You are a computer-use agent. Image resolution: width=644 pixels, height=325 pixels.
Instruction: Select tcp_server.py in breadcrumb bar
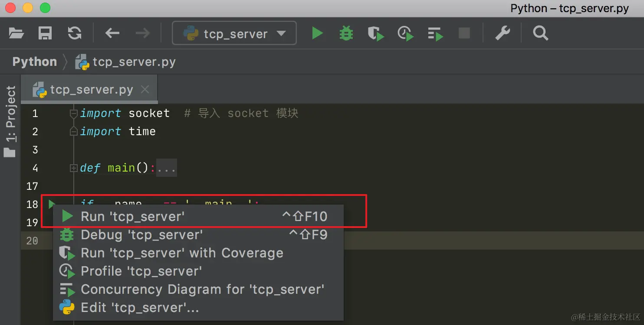pyautogui.click(x=126, y=62)
